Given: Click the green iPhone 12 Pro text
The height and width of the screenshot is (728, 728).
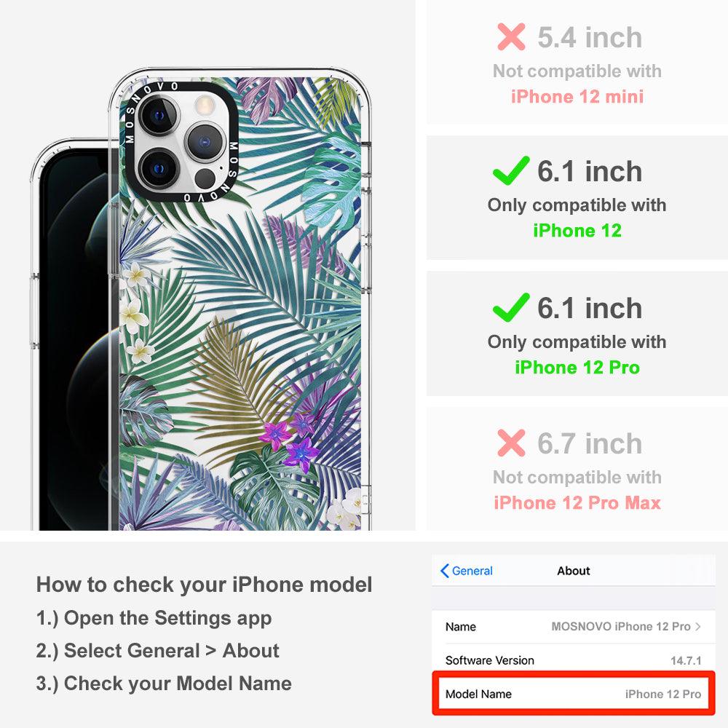Looking at the screenshot, I should point(577,367).
